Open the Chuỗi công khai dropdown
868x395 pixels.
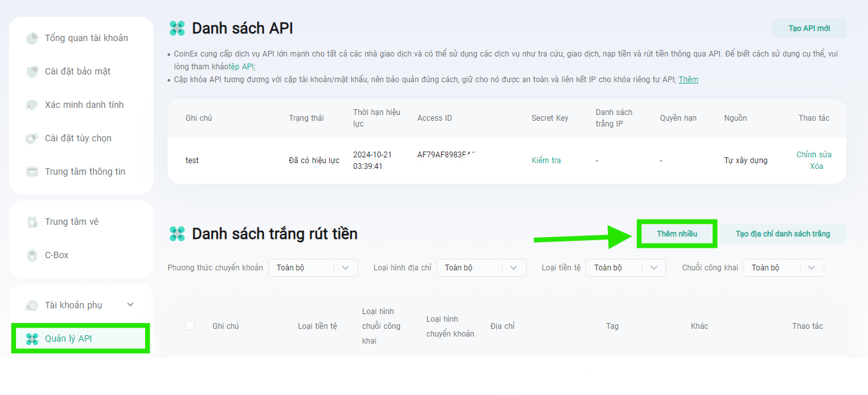coord(784,268)
